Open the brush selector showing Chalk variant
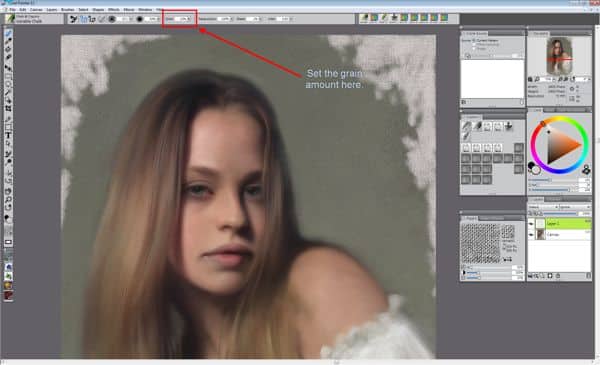Viewport: 600px width, 365px height. click(x=34, y=19)
